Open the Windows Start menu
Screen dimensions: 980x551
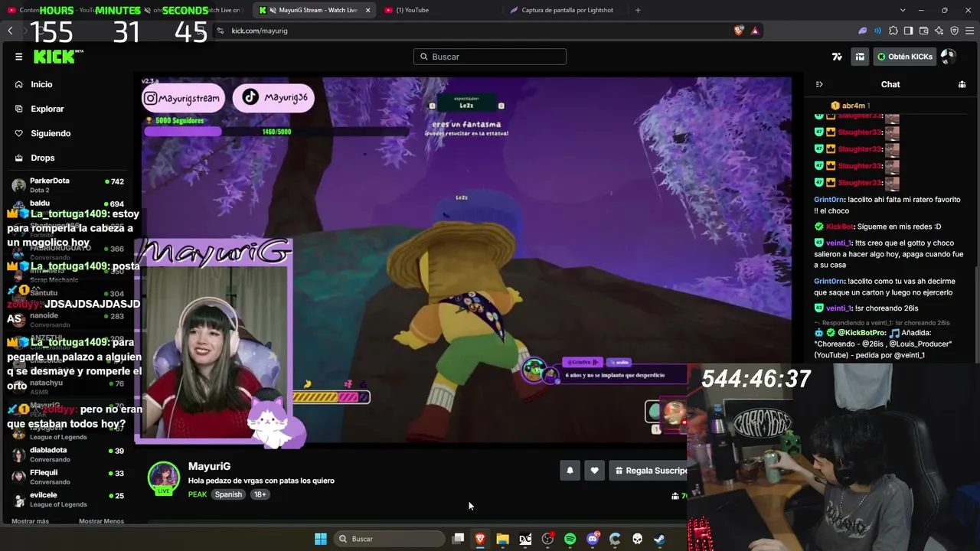(321, 539)
